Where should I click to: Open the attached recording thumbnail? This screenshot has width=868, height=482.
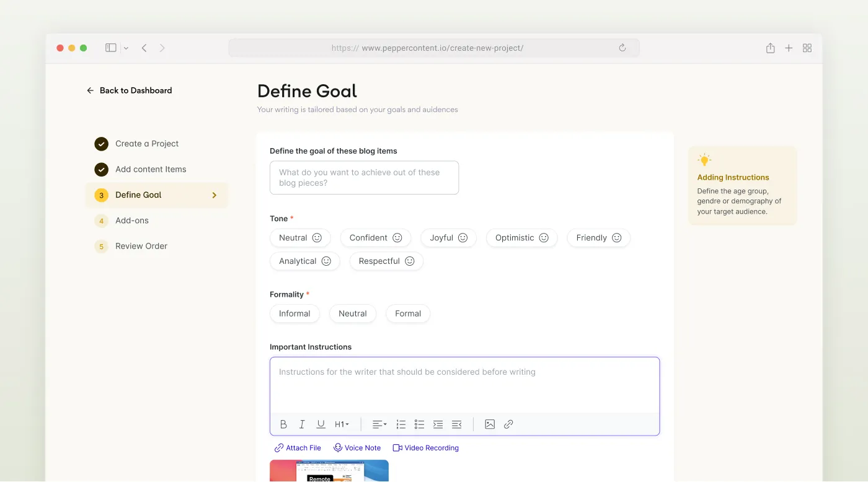329,471
